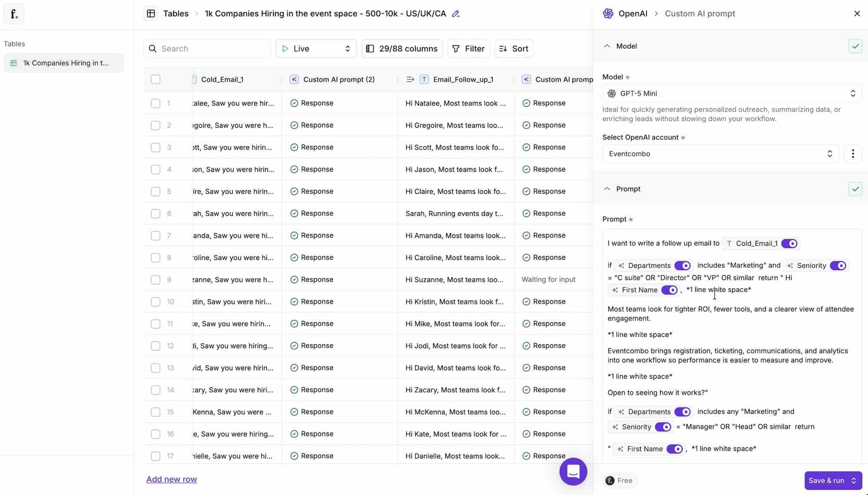The height and width of the screenshot is (495, 868).
Task: Click the Email_Follow_up_1 column arrow icon
Action: pos(410,79)
